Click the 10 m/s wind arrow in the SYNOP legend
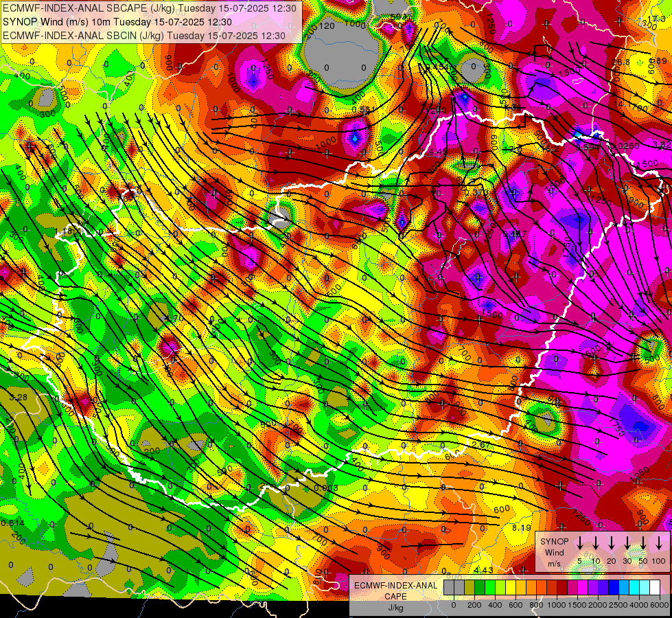The width and height of the screenshot is (672, 618). pyautogui.click(x=596, y=543)
